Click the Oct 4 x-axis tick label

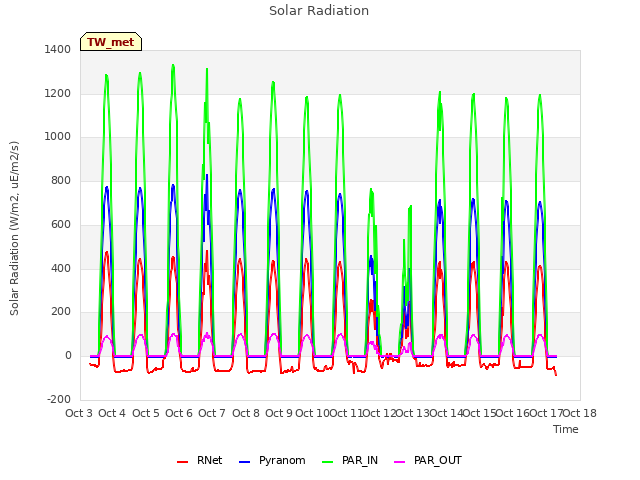point(112,413)
